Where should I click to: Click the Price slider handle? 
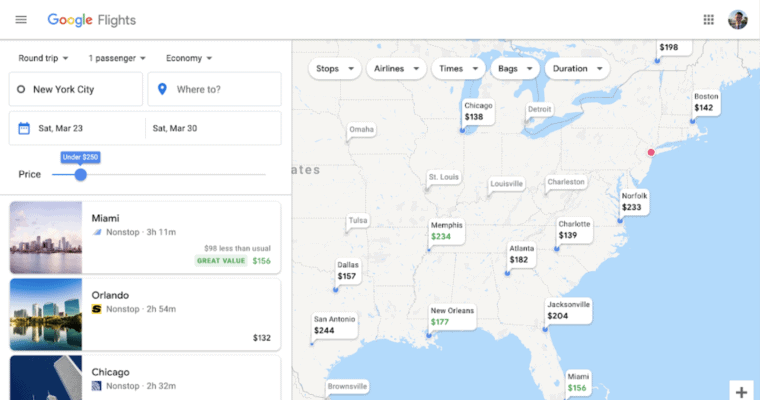80,175
